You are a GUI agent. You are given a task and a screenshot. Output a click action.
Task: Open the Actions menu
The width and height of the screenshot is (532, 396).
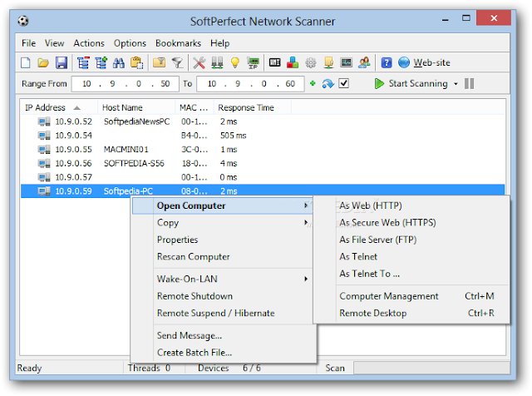[89, 43]
